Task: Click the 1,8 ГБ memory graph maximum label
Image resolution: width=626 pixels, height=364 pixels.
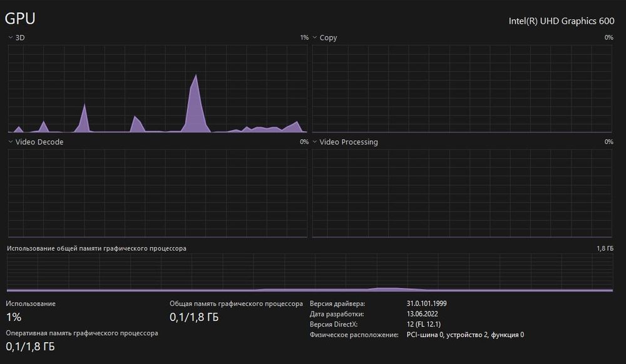Action: point(605,248)
